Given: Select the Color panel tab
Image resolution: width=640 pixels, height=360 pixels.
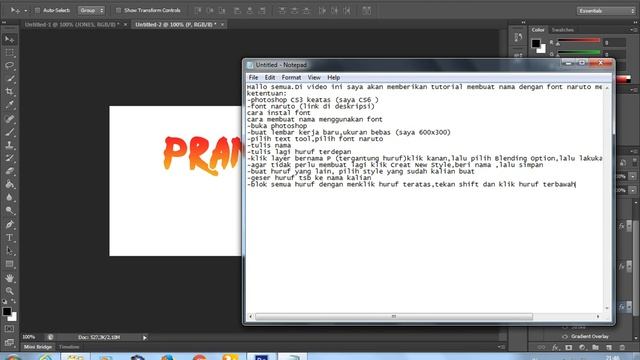Looking at the screenshot, I should (x=538, y=30).
